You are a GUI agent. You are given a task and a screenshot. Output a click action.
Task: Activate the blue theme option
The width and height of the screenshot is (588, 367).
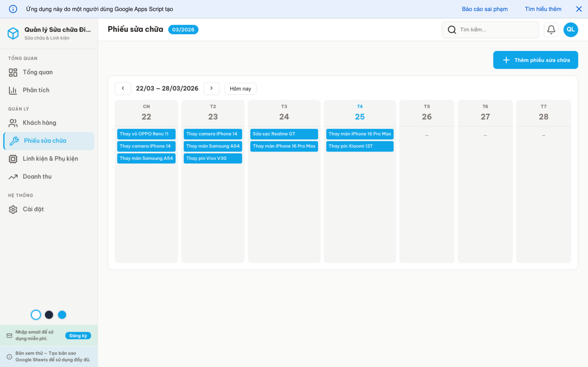coord(62,315)
